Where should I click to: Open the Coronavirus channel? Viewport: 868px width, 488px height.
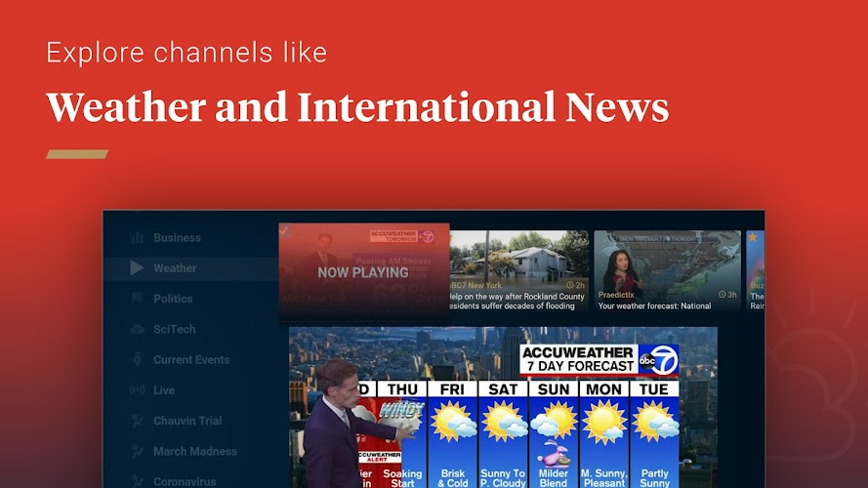186,481
